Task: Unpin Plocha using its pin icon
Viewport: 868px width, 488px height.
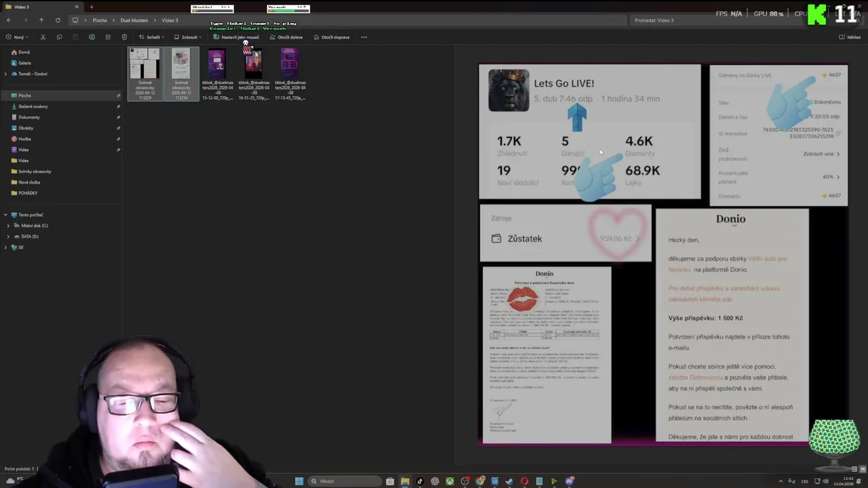Action: click(118, 96)
